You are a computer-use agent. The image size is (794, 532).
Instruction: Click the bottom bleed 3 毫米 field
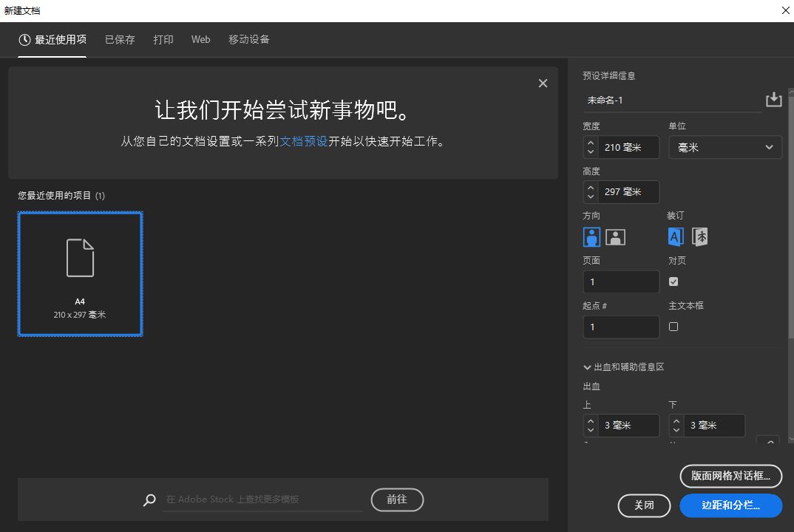coord(714,425)
